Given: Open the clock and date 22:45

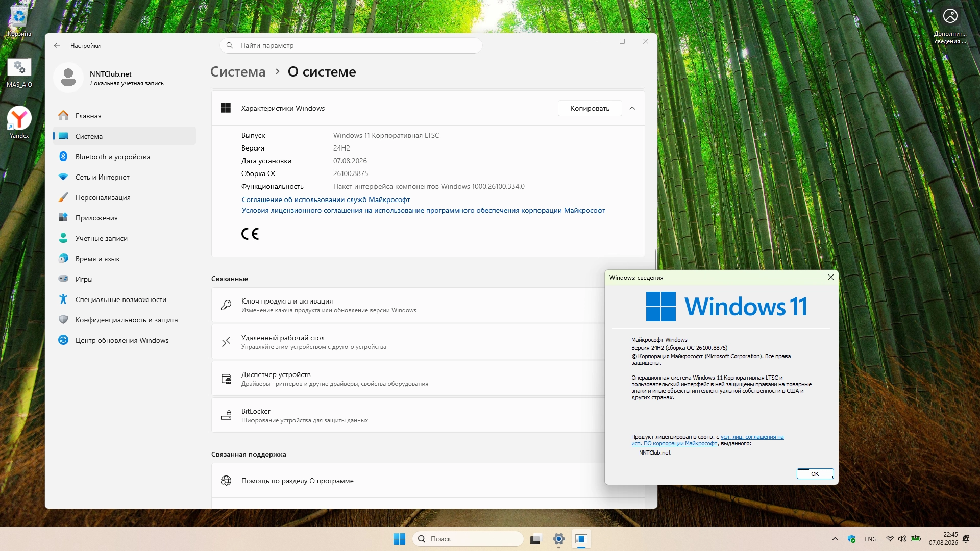Looking at the screenshot, I should 943,539.
